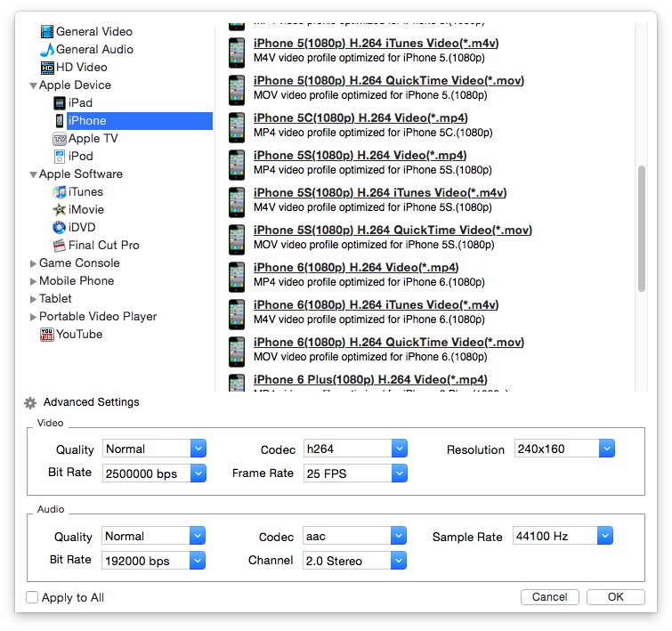Click the Apple TV icon
672x631 pixels.
[59, 139]
